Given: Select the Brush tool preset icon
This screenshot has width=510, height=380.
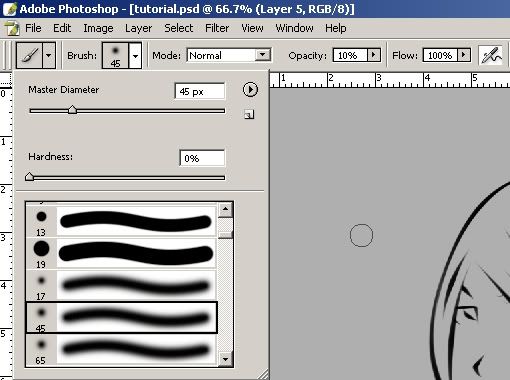Looking at the screenshot, I should (x=29, y=55).
